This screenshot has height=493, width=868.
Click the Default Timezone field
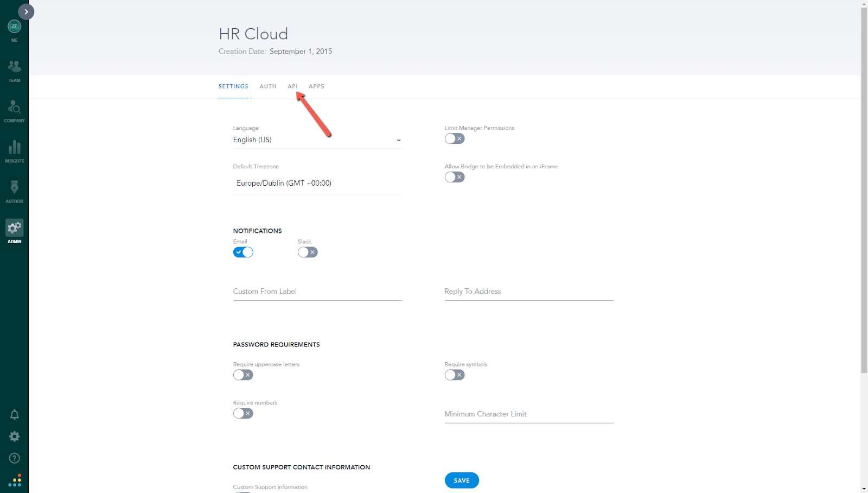(317, 184)
